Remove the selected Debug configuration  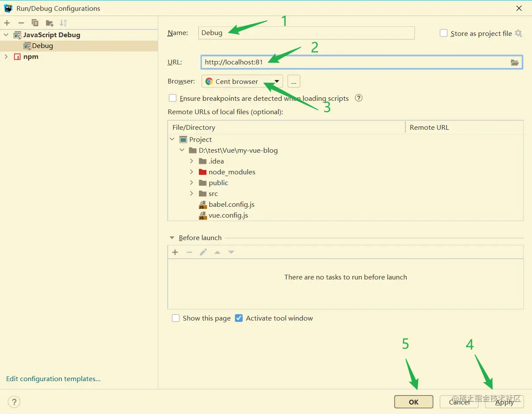pyautogui.click(x=20, y=22)
